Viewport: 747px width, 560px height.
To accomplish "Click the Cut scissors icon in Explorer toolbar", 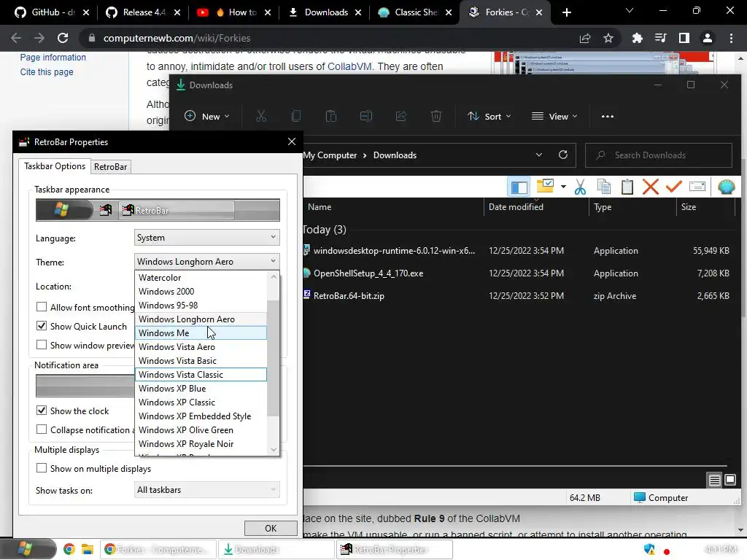I will (x=261, y=116).
